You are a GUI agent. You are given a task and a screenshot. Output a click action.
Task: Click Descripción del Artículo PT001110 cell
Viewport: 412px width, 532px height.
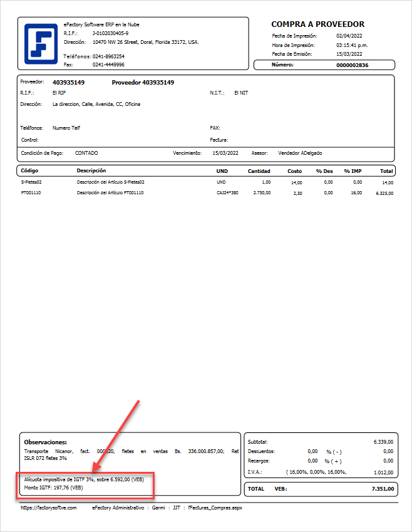(x=110, y=193)
